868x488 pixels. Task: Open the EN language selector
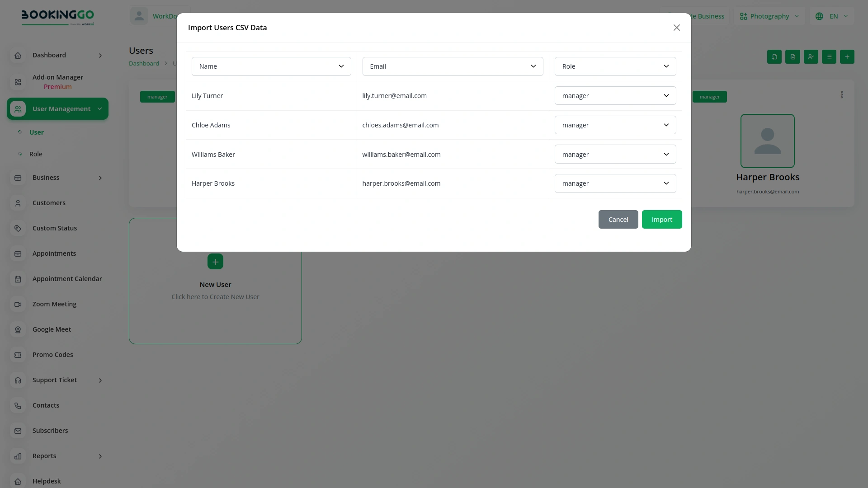pyautogui.click(x=832, y=16)
